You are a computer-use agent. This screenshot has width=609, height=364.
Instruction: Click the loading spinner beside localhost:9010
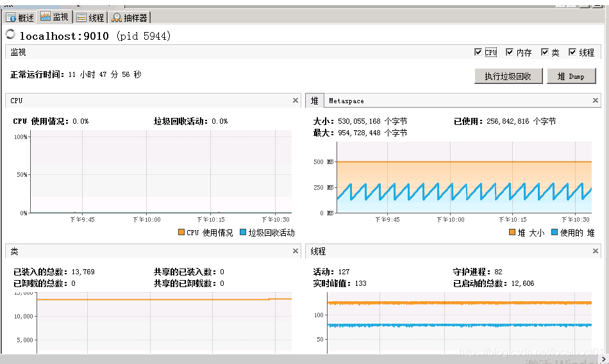tap(10, 35)
